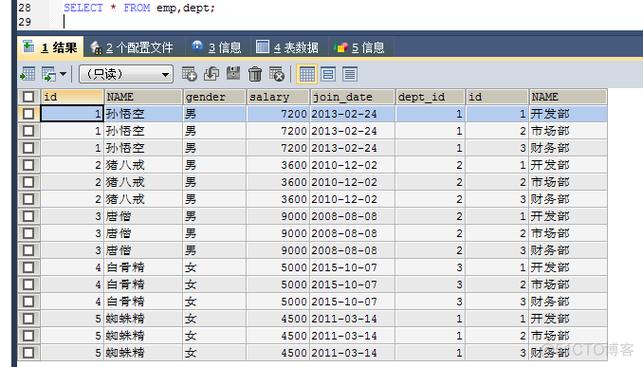Select 开发部 cell in 孙悟空 first row

[x=568, y=114]
